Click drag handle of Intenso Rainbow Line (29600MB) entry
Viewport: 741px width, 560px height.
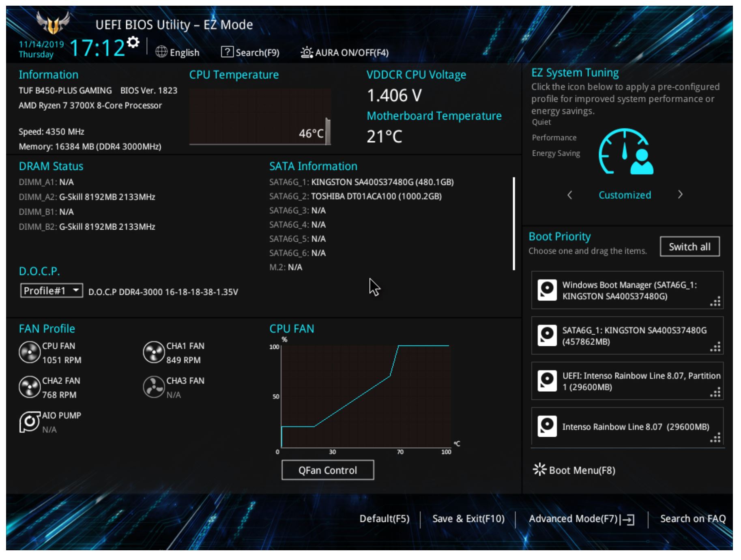pos(715,438)
